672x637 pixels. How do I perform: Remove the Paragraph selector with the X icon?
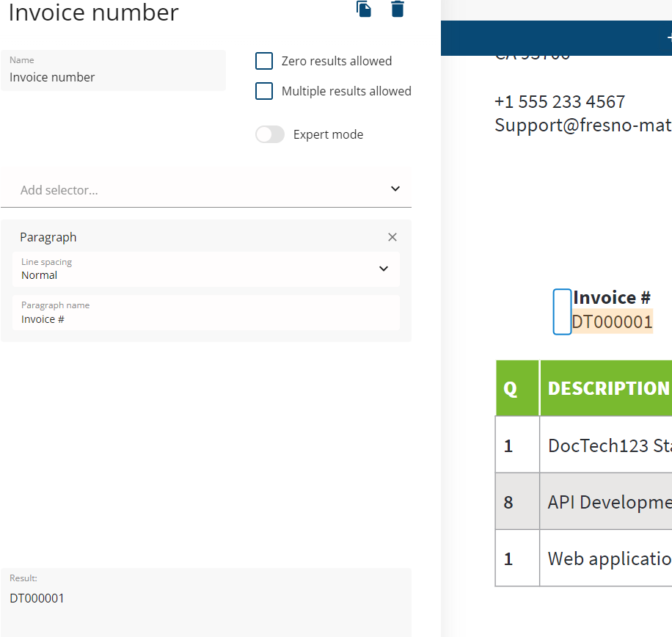(x=392, y=237)
